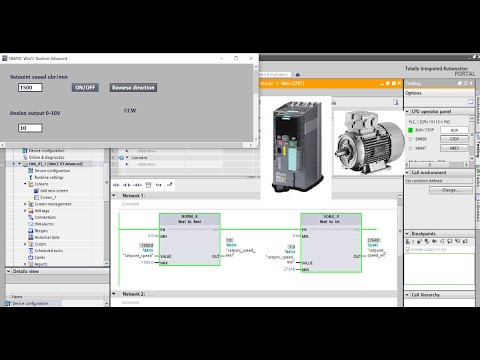Image resolution: width=480 pixels, height=360 pixels.
Task: Click the RUN button in CPU operator panel
Action: point(454,130)
